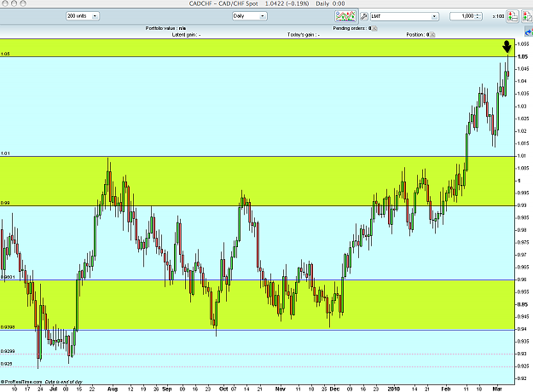The height and width of the screenshot is (392, 533).
Task: Click the blue arrow panel toggle icon
Action: (529, 32)
